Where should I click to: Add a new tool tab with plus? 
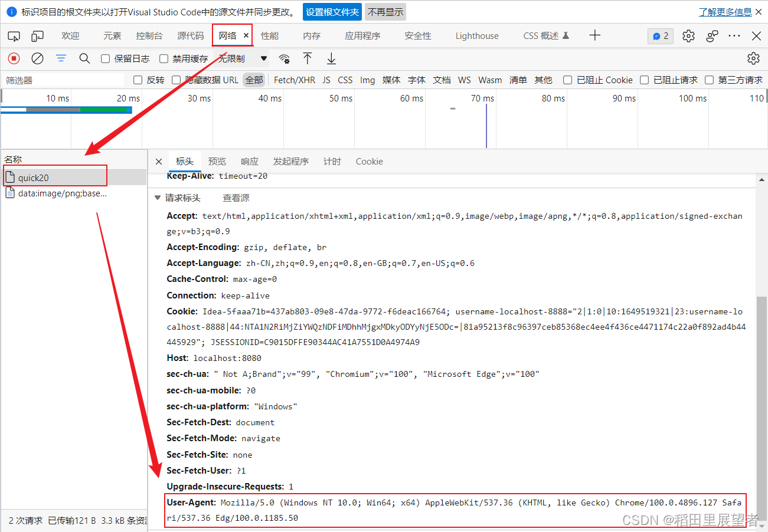click(595, 35)
